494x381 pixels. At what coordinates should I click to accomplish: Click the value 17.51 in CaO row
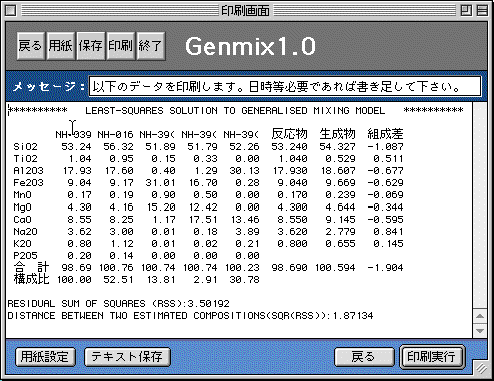point(202,220)
